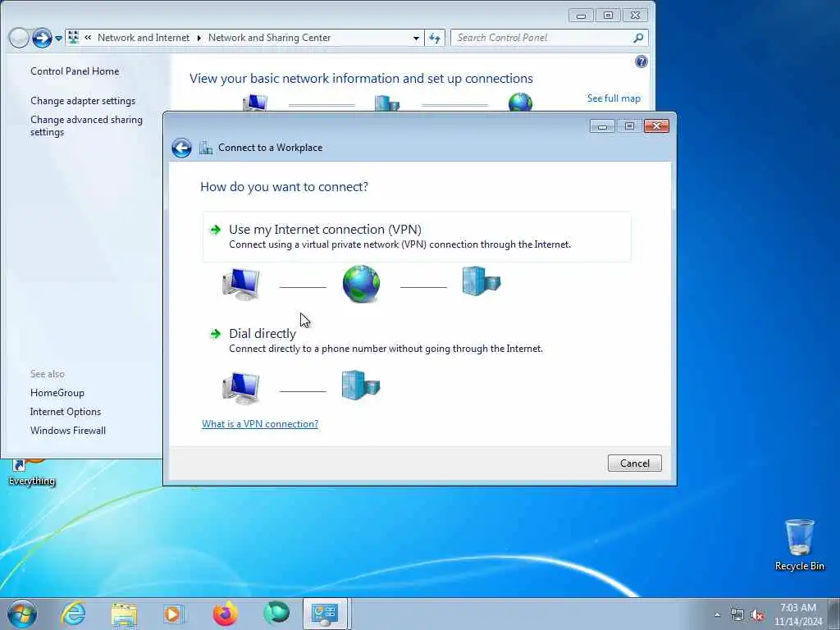This screenshot has width=840, height=630.
Task: Click the Control Panel forward arrow button
Action: (42, 38)
